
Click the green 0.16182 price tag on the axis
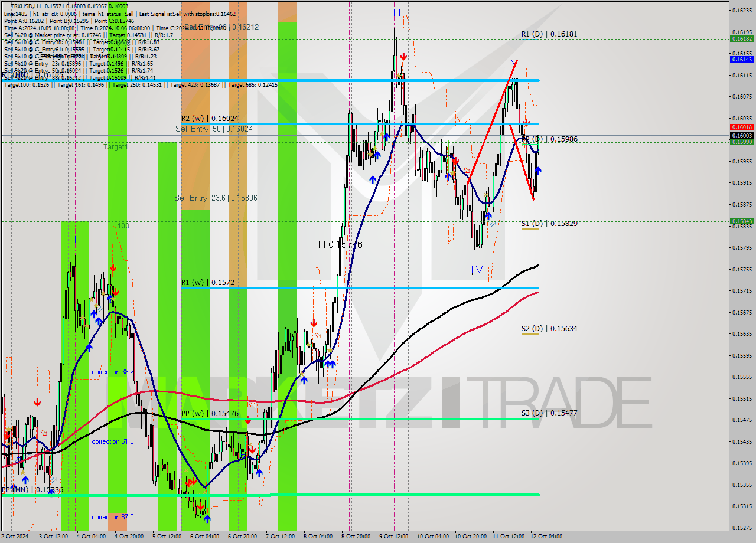click(x=742, y=38)
